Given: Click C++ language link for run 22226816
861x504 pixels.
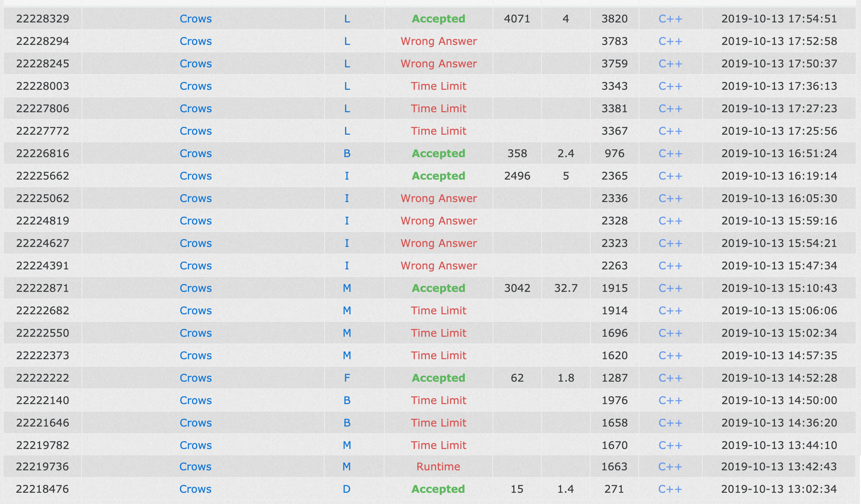Looking at the screenshot, I should 670,153.
